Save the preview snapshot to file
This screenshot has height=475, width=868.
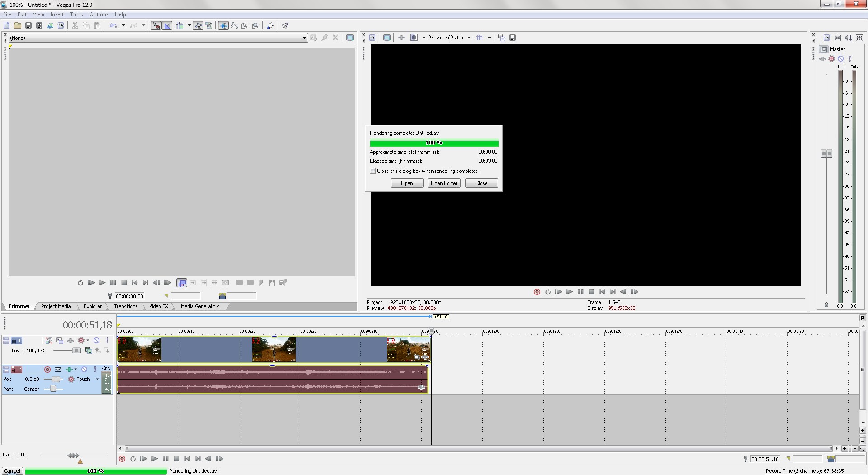pos(513,38)
